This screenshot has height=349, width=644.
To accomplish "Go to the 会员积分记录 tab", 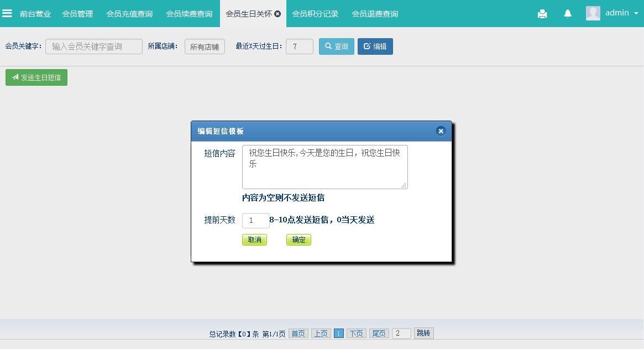I will (x=315, y=14).
